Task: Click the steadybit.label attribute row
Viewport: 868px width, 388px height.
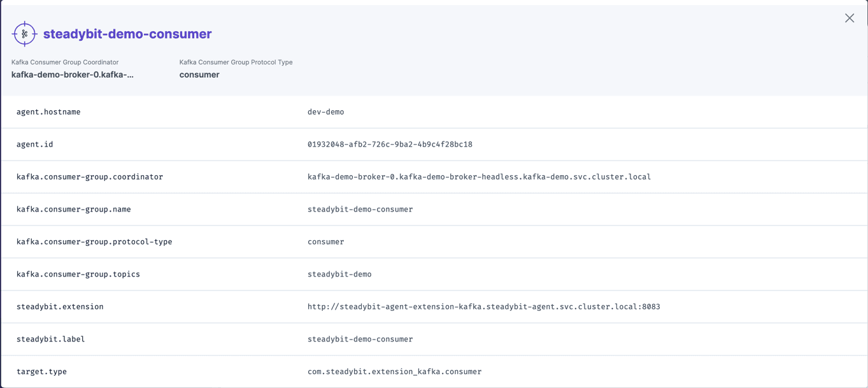Action: pos(51,339)
